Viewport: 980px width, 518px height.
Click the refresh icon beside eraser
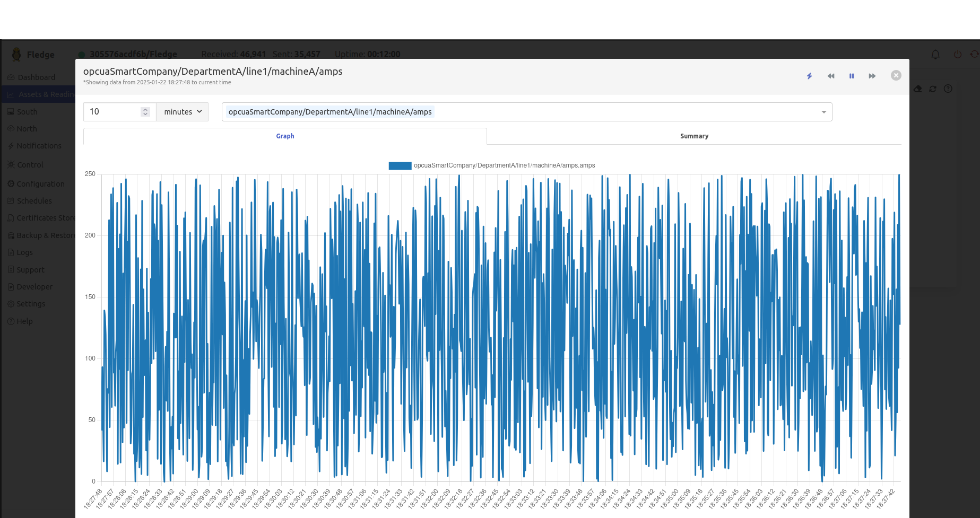coord(933,89)
